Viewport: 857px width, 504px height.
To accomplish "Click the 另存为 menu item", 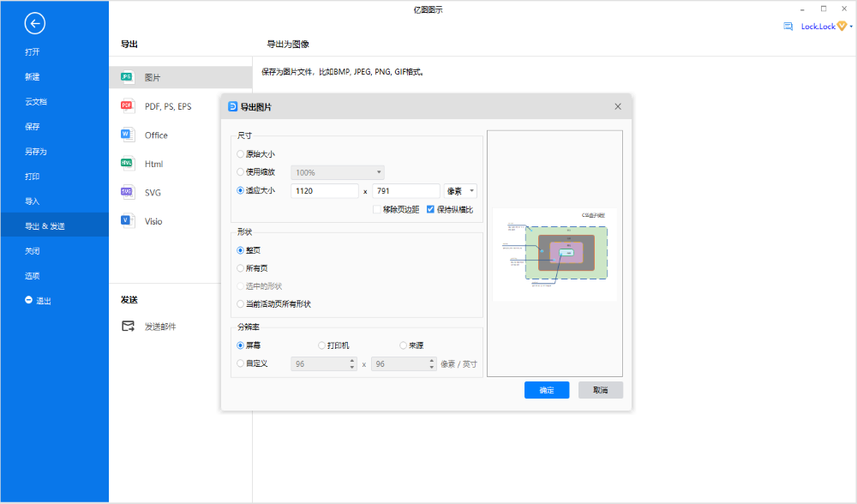I will coord(36,152).
